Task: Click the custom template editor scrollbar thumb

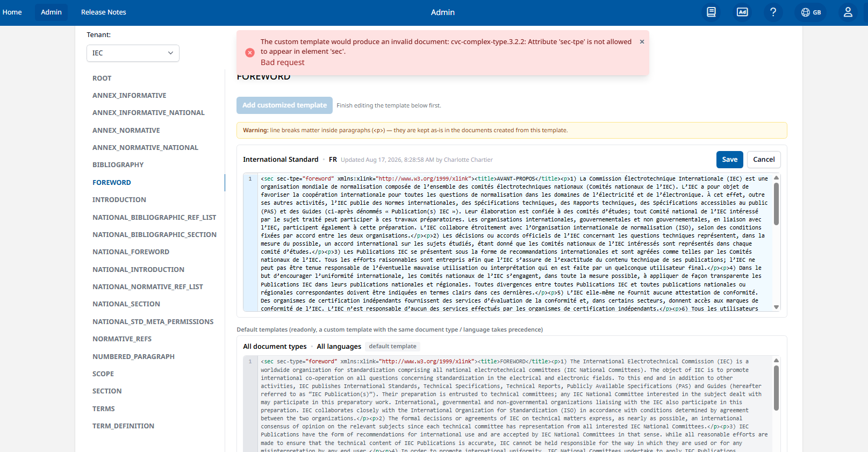Action: click(x=776, y=204)
